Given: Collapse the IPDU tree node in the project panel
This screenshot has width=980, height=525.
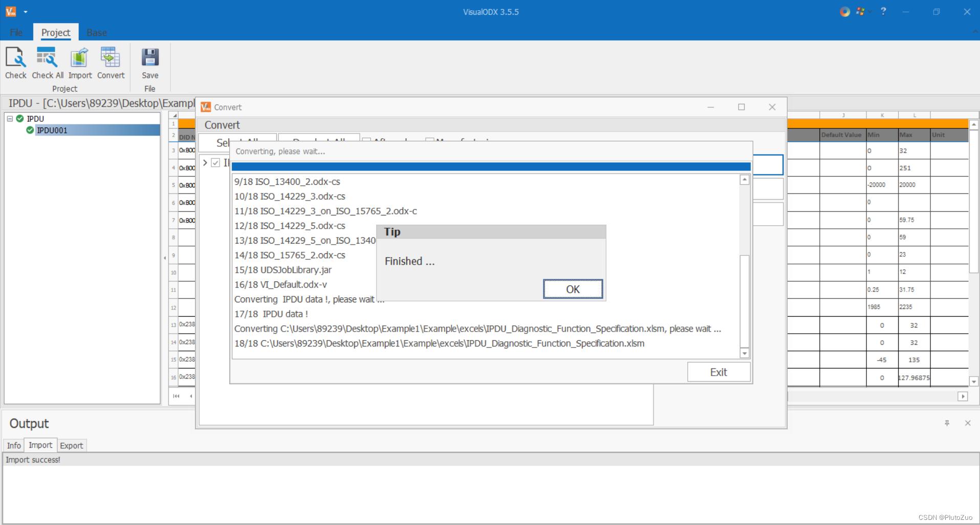Looking at the screenshot, I should point(10,119).
